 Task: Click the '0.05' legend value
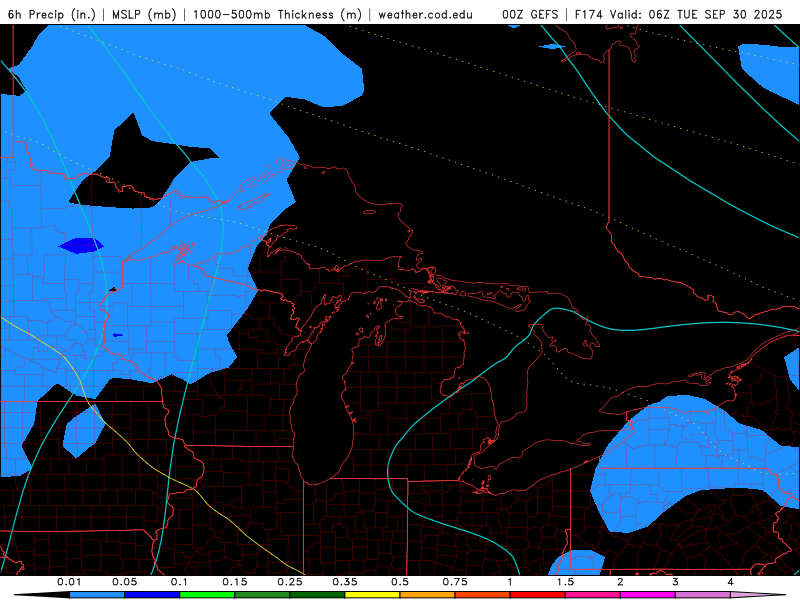click(x=125, y=582)
